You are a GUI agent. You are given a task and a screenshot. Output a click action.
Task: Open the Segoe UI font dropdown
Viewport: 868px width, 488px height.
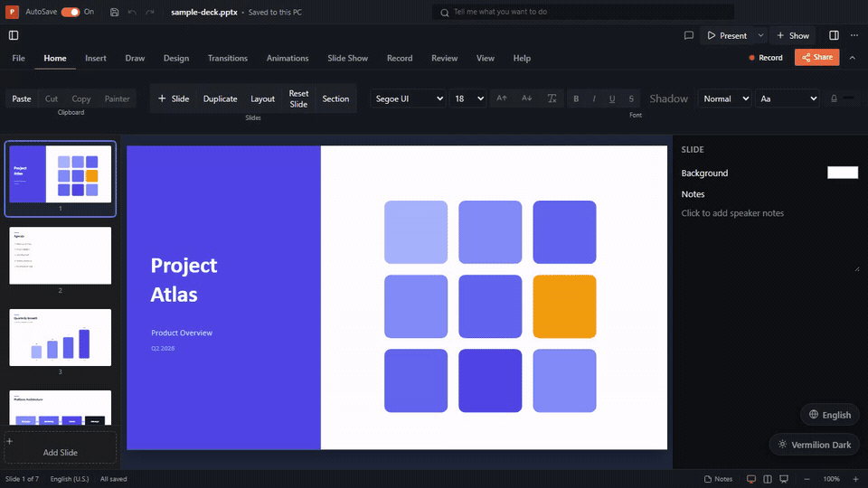409,99
